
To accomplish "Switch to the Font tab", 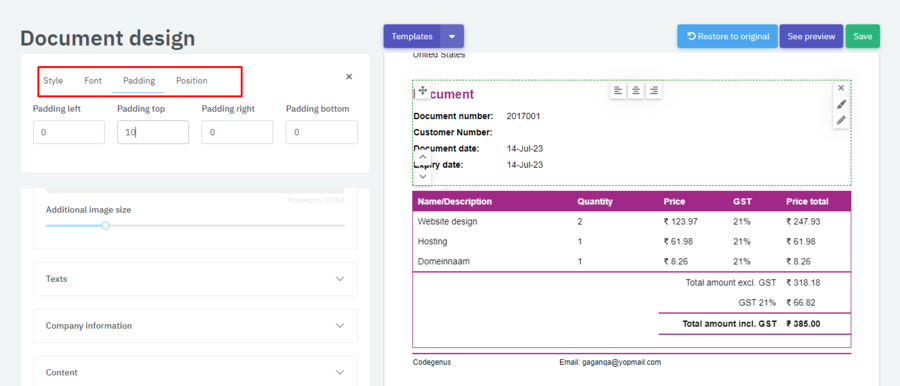I will [x=93, y=81].
